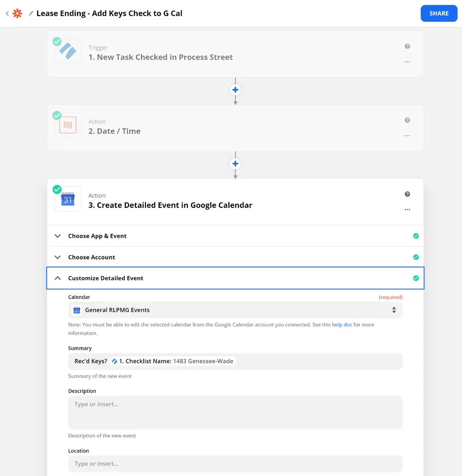Go back using the left arrow icon

tap(7, 13)
